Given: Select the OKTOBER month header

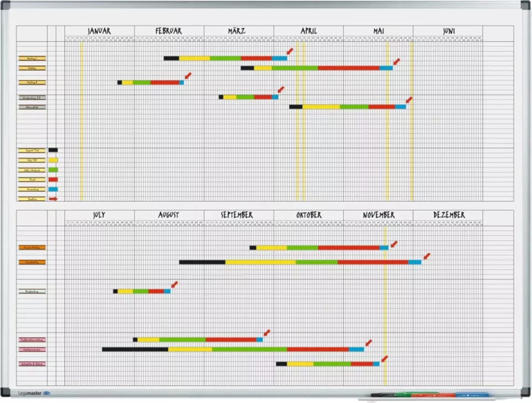Looking at the screenshot, I should 309,215.
